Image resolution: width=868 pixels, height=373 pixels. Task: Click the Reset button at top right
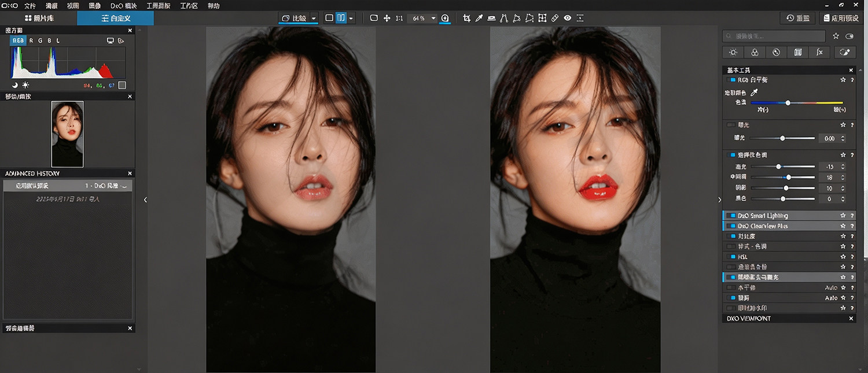coord(798,19)
